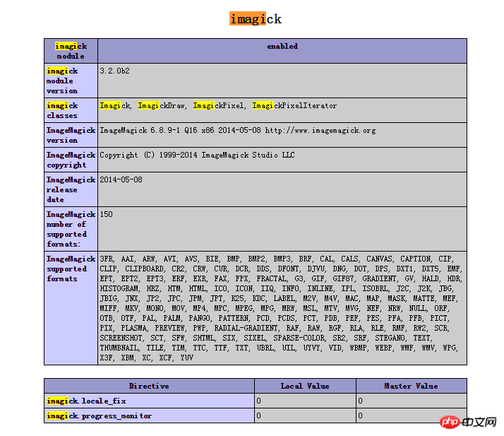The width and height of the screenshot is (504, 436).
Task: Click the imagick.progress_monitor directive
Action: [99, 416]
